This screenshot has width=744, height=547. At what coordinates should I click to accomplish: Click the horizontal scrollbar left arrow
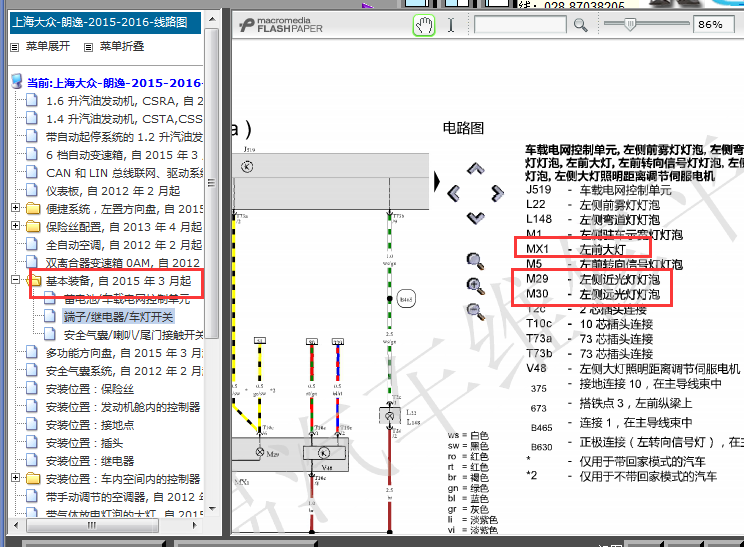[16, 525]
